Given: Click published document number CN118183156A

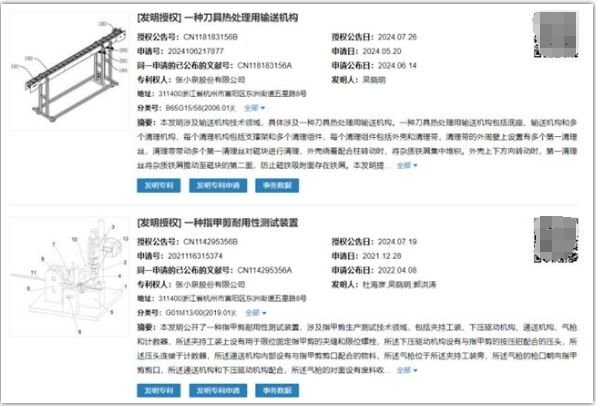Looking at the screenshot, I should (265, 65).
